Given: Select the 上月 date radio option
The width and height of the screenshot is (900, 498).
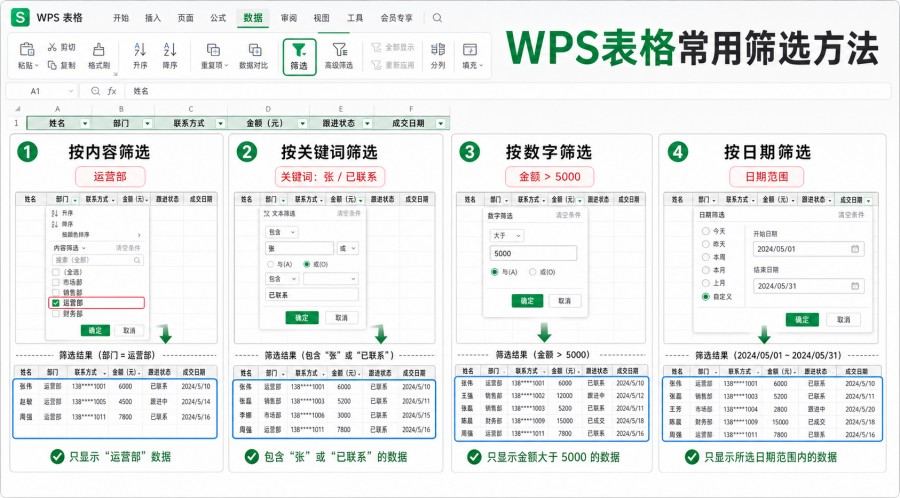Looking at the screenshot, I should 705,283.
